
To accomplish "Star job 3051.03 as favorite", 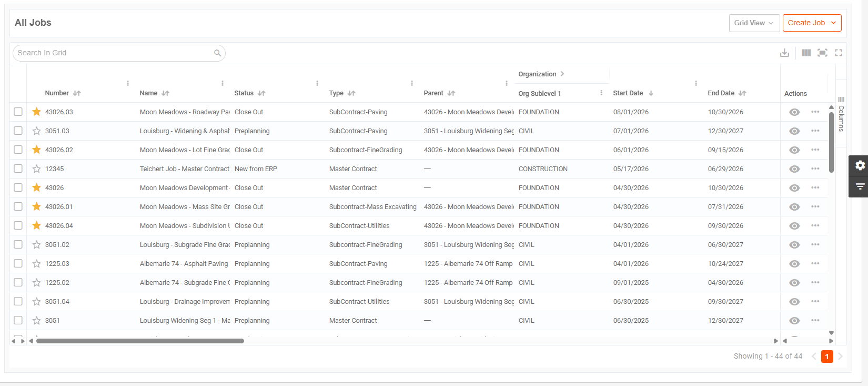I will 36,131.
